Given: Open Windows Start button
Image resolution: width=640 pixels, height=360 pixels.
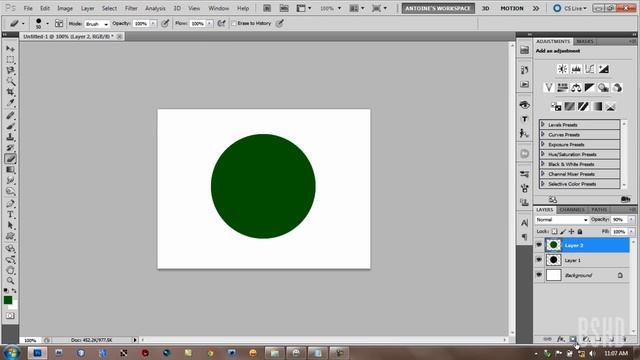Looking at the screenshot, I should tap(11, 353).
